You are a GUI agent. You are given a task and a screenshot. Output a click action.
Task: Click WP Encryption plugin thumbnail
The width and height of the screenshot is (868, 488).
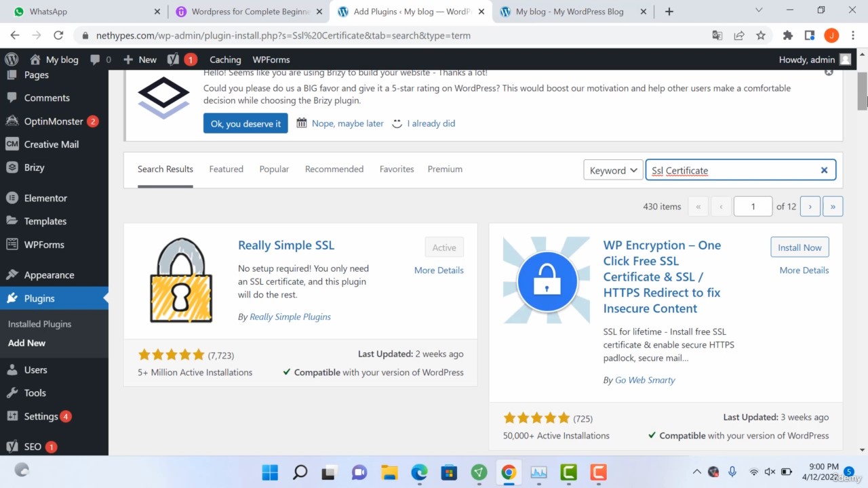coord(547,280)
